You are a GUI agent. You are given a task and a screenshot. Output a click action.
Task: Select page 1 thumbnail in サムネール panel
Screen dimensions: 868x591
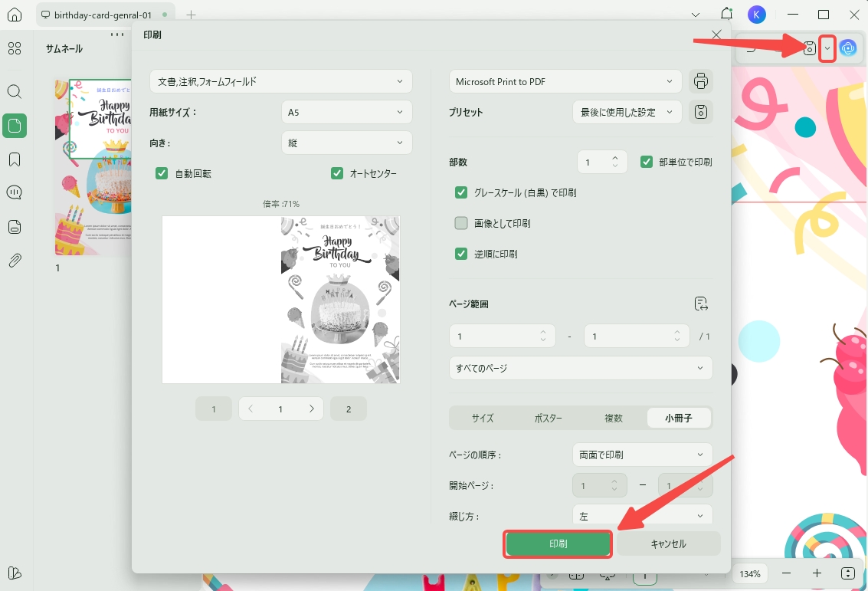(x=93, y=166)
